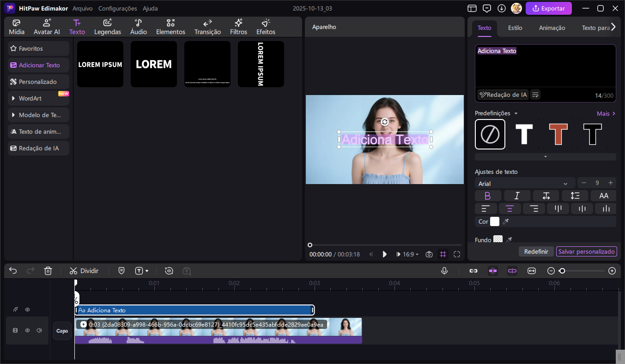Click the undo arrow in timeline toolbar
This screenshot has width=625, height=364.
point(13,271)
